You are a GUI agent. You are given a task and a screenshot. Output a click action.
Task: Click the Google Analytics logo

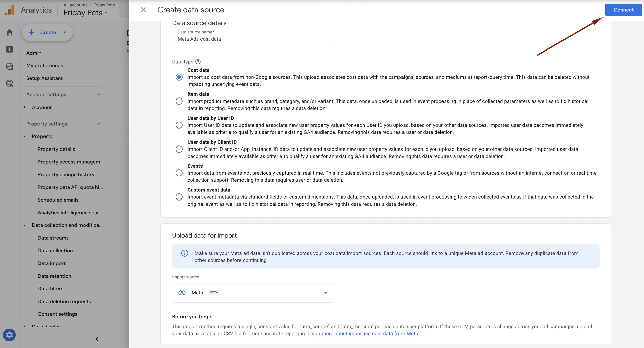coord(10,10)
